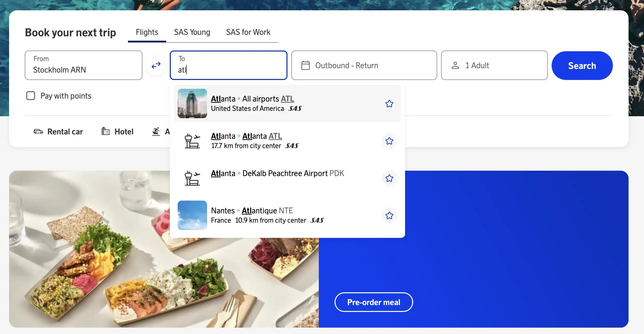Switch to the SAS for Work tab
The image size is (644, 334).
tap(248, 32)
